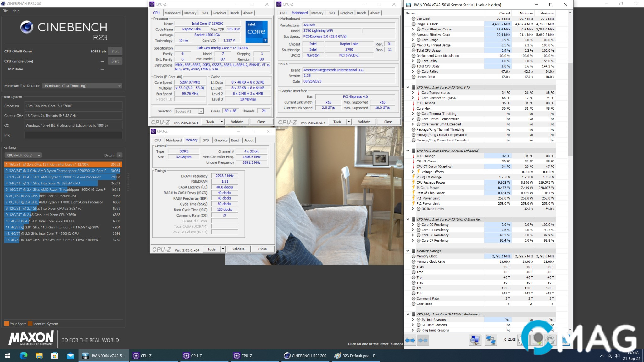Click the Info input field in Cinebench
The height and width of the screenshot is (362, 644).
73,135
